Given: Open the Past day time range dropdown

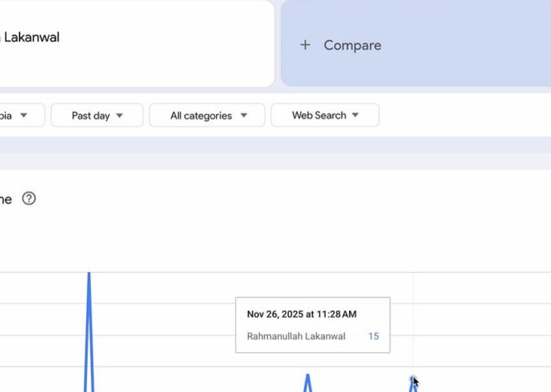Looking at the screenshot, I should pyautogui.click(x=97, y=115).
